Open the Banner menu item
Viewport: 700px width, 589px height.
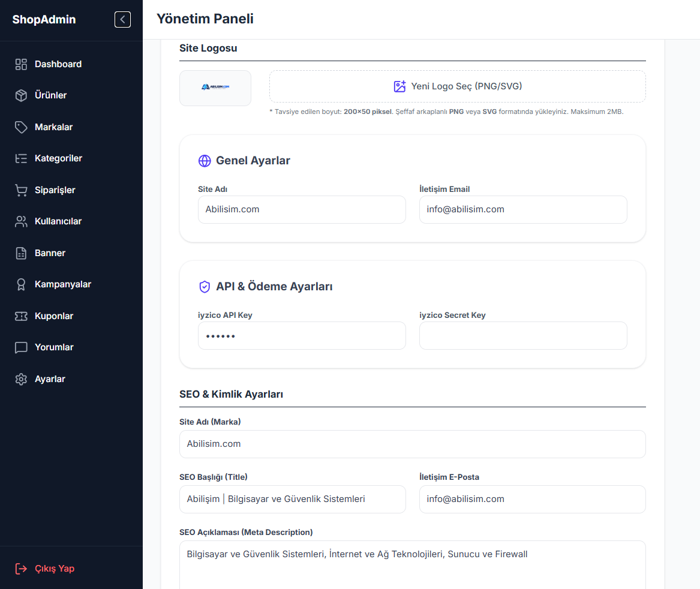(x=50, y=253)
